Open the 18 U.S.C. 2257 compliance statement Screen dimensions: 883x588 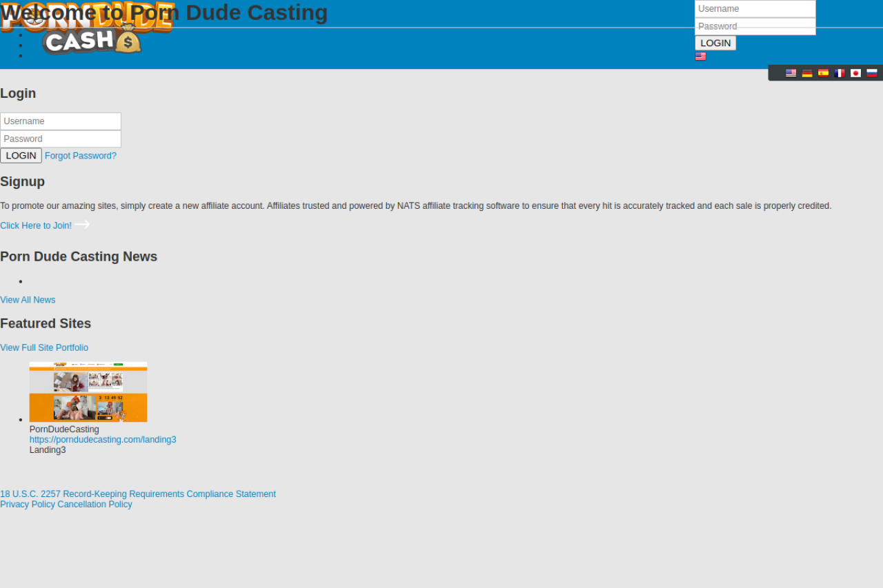point(138,494)
